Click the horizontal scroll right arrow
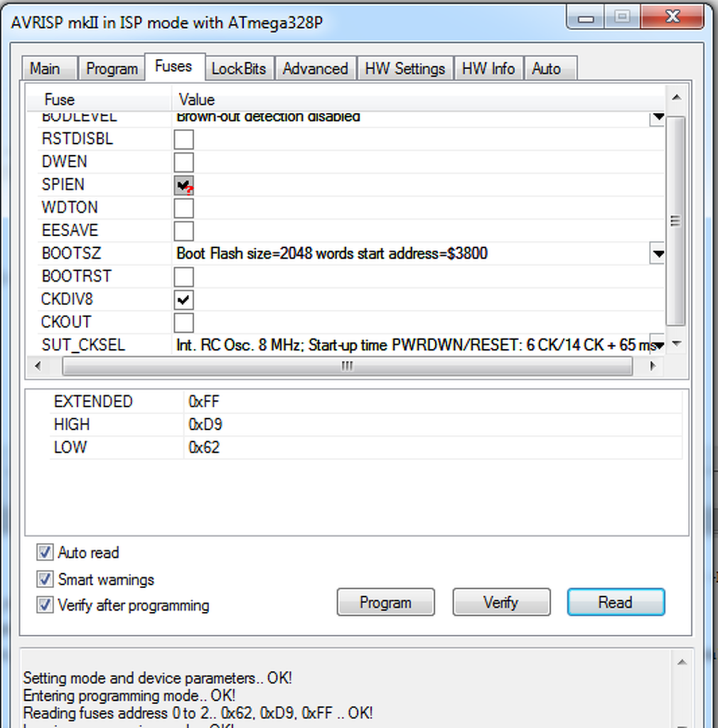Viewport: 718px width, 728px height. [x=653, y=366]
